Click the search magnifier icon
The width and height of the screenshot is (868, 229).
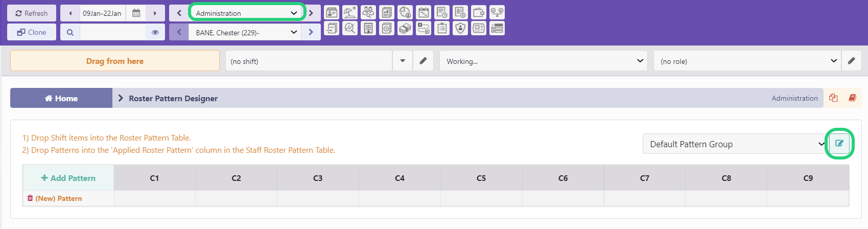[70, 32]
